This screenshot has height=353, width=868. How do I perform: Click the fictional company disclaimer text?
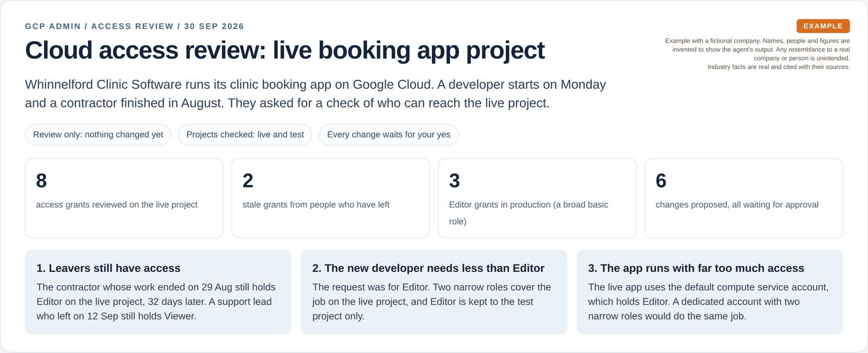click(757, 54)
